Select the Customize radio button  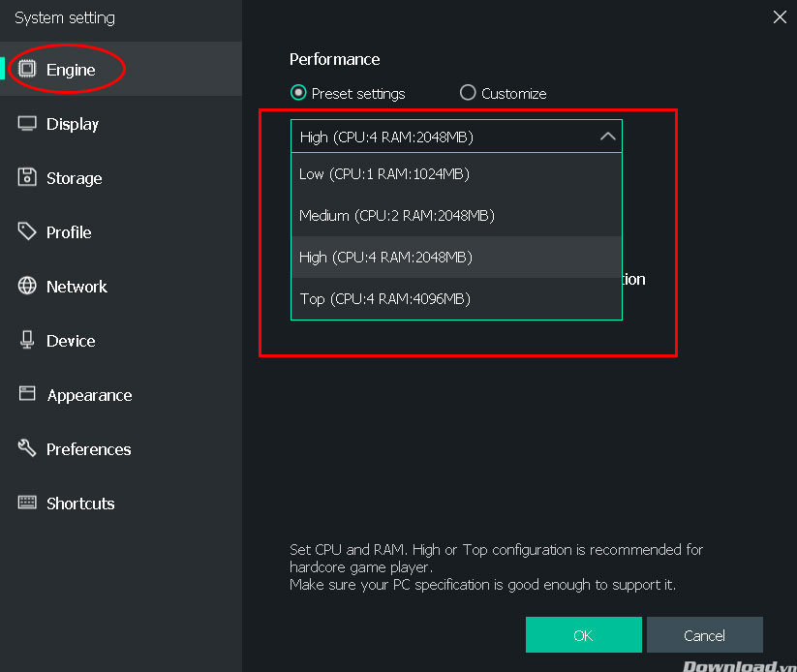click(468, 93)
